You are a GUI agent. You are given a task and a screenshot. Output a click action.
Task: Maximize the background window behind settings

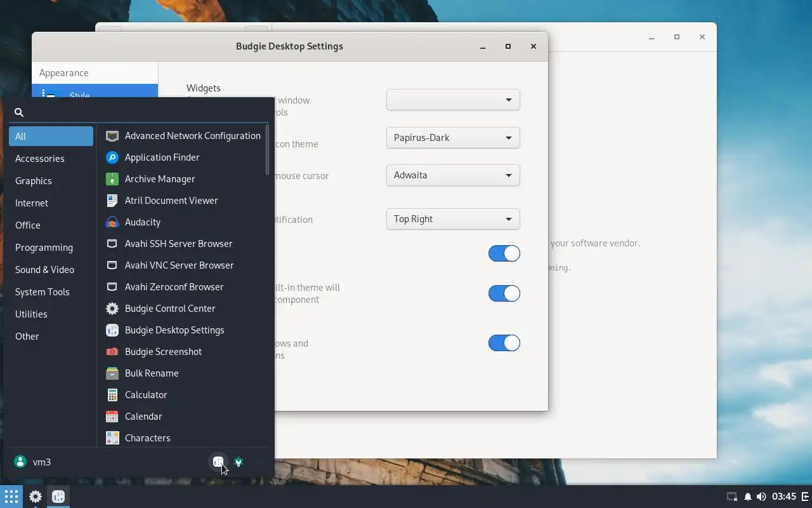coord(677,37)
